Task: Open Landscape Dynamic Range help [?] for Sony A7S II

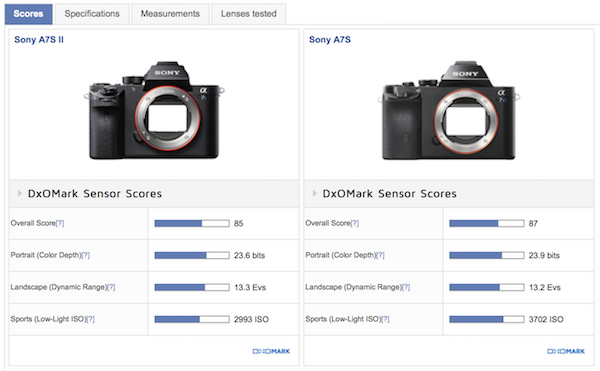Action: (111, 287)
